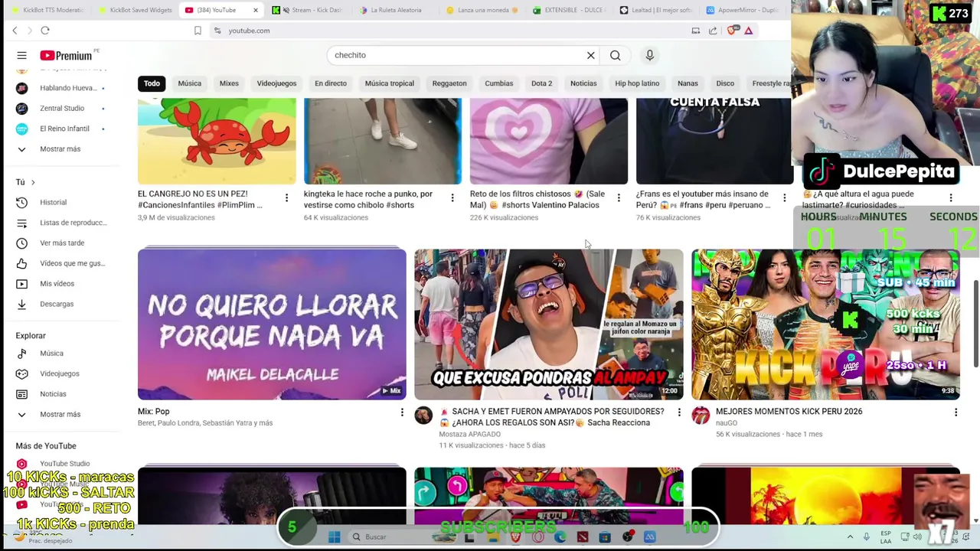
Task: Activate voice search microphone
Action: 649,55
